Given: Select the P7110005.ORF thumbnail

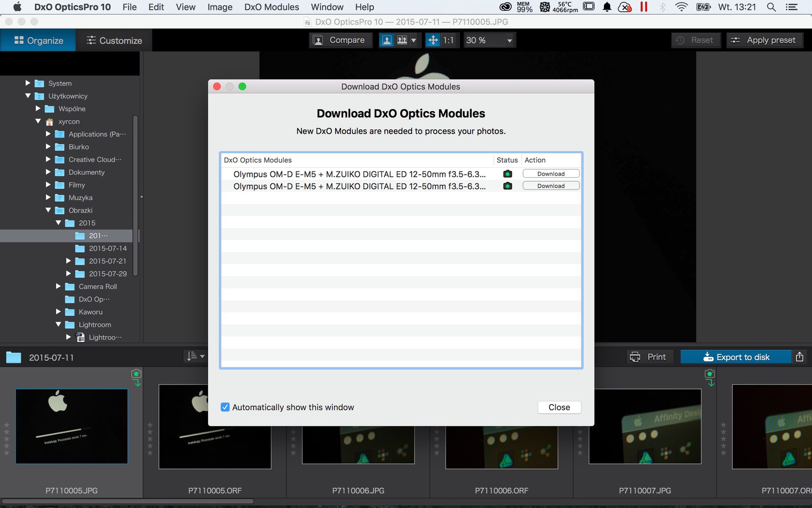Looking at the screenshot, I should (x=215, y=426).
